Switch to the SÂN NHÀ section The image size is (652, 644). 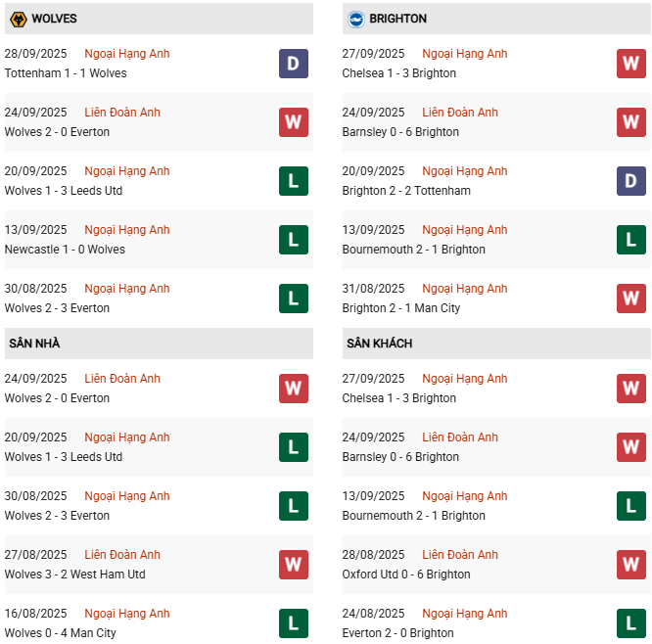(34, 344)
